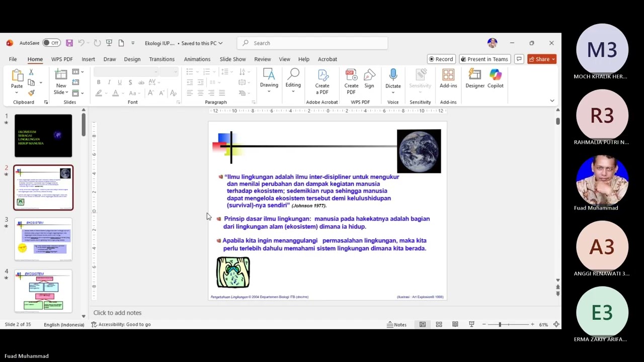644x362 pixels.
Task: Redo the last action
Action: pos(97,43)
